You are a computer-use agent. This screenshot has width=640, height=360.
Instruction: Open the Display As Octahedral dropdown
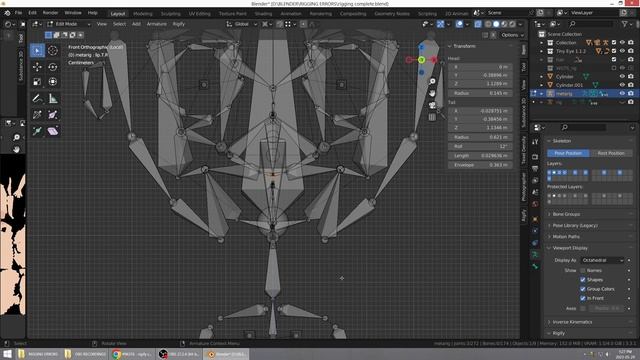602,260
